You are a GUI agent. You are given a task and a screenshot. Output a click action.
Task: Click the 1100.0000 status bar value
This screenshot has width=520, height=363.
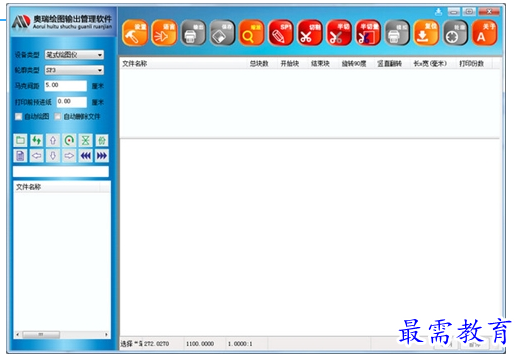(200, 344)
